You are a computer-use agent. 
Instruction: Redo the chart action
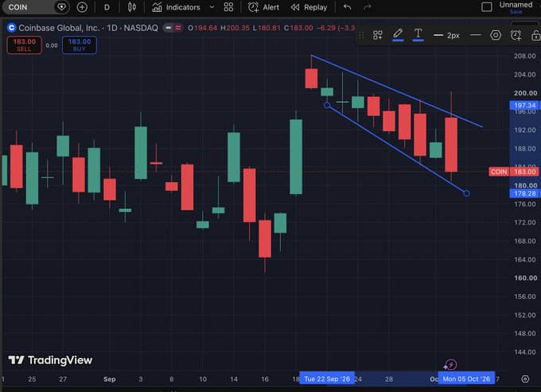click(x=367, y=7)
